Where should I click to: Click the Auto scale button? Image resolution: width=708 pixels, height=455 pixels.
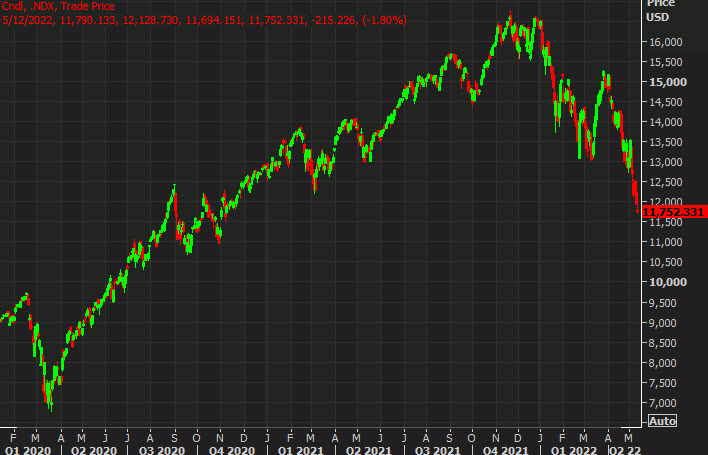[x=662, y=421]
